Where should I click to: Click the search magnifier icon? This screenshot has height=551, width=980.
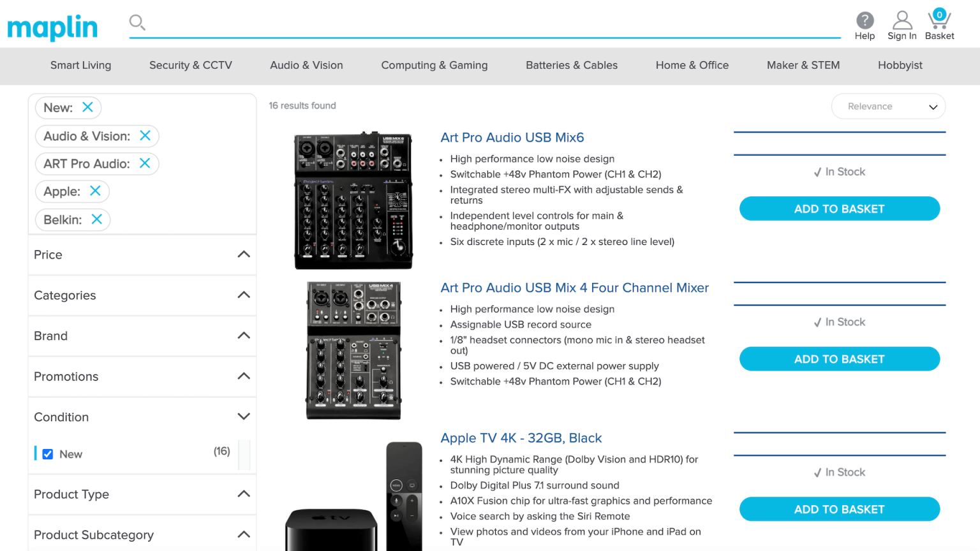pos(137,22)
